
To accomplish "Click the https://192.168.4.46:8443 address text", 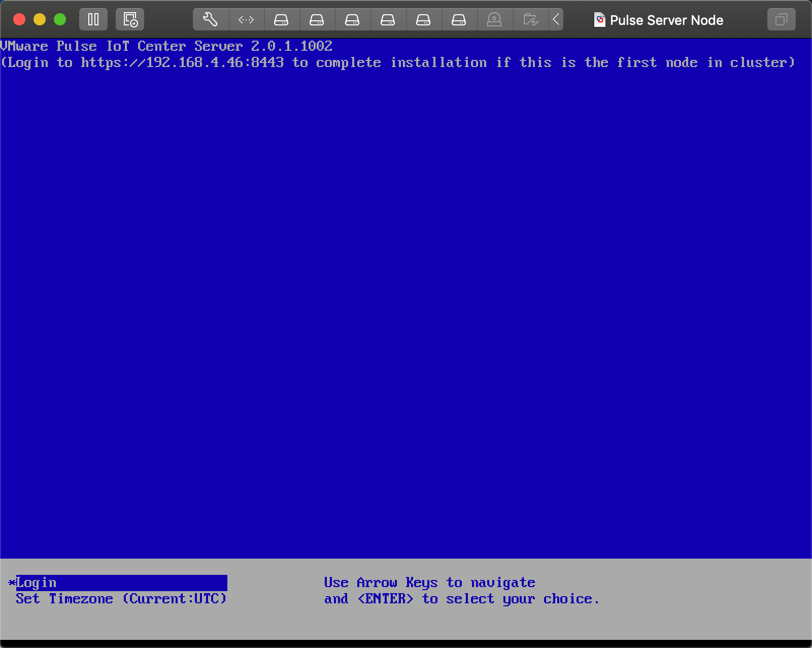I will click(x=182, y=62).
